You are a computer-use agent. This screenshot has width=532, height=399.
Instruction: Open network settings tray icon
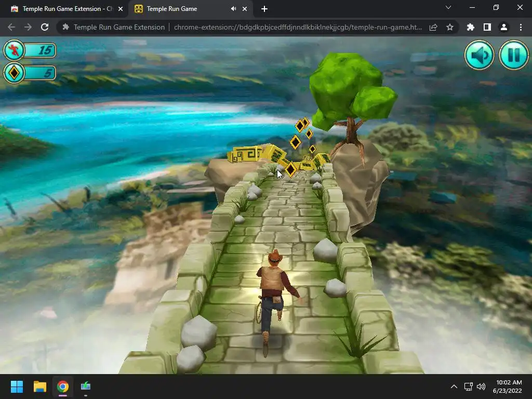pyautogui.click(x=469, y=387)
